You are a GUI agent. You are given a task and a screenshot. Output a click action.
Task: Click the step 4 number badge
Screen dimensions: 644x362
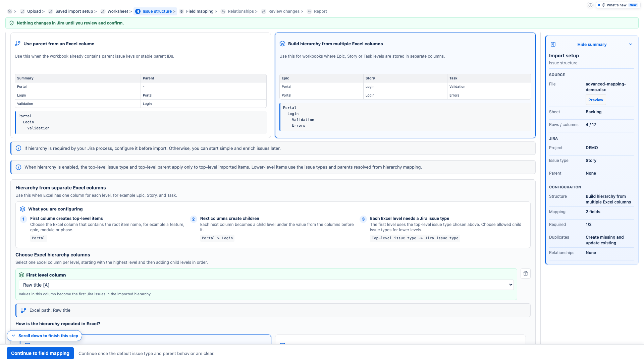[x=138, y=11]
